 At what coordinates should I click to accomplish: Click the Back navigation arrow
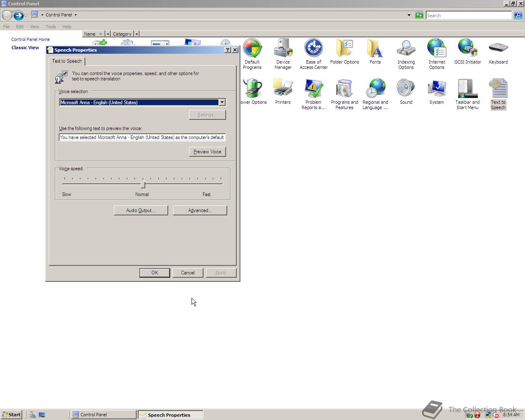[x=7, y=15]
